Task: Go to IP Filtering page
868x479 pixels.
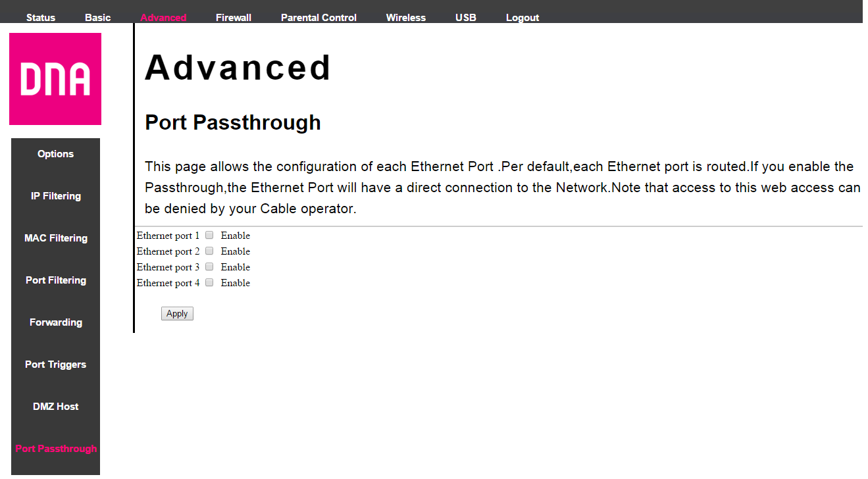Action: (56, 196)
